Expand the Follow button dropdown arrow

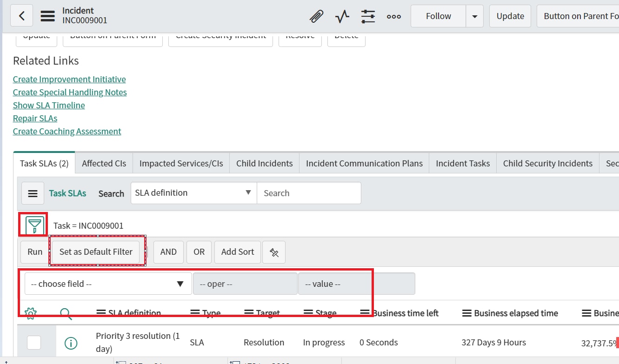point(474,15)
